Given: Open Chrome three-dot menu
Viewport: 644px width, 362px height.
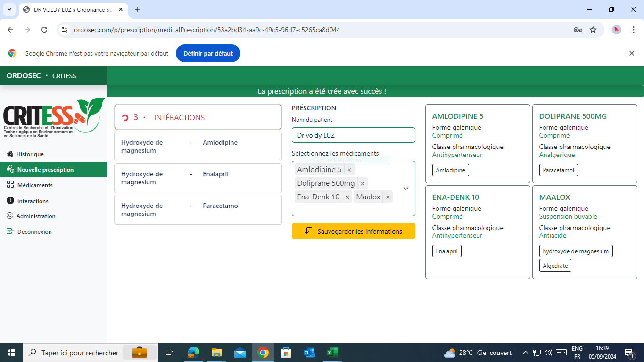Looking at the screenshot, I should pyautogui.click(x=634, y=30).
